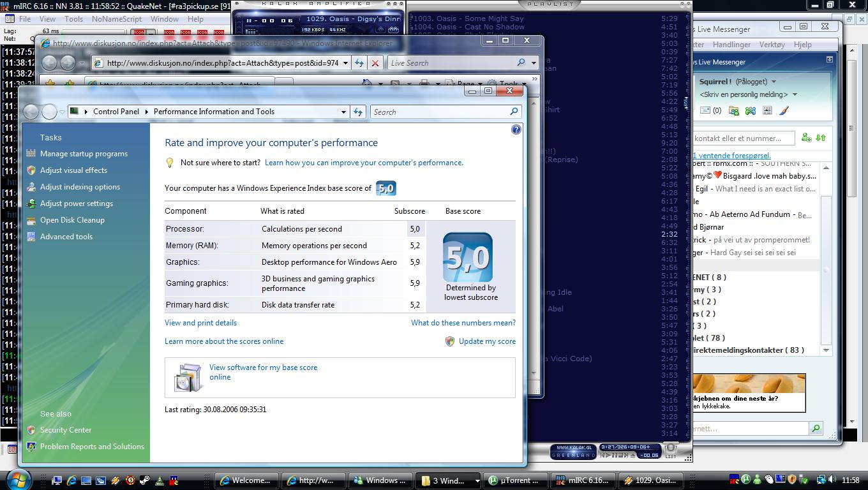Open mIRC NoNameScript menu
Image resolution: width=868 pixels, height=490 pixels.
click(x=117, y=19)
